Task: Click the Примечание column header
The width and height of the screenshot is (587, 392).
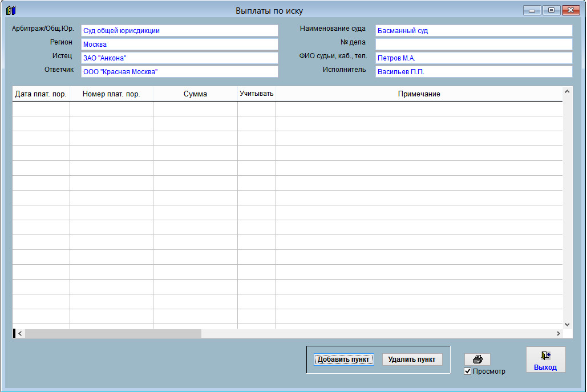Action: click(419, 94)
